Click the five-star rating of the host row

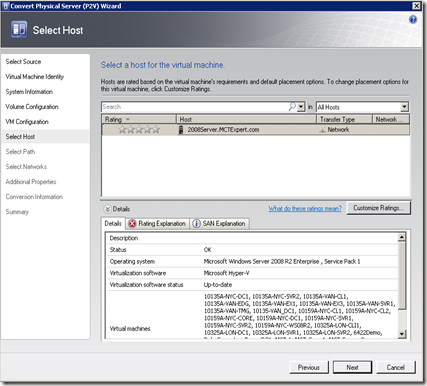point(139,129)
